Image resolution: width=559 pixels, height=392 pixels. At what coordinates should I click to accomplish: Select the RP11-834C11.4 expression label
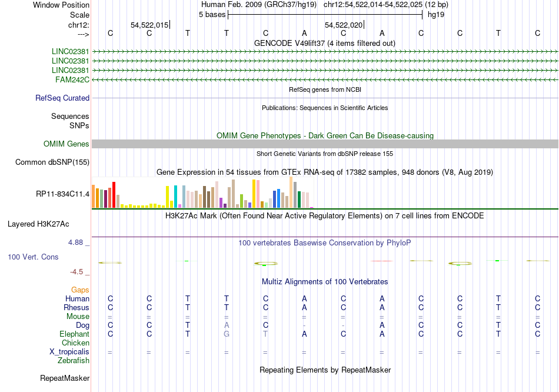(62, 194)
